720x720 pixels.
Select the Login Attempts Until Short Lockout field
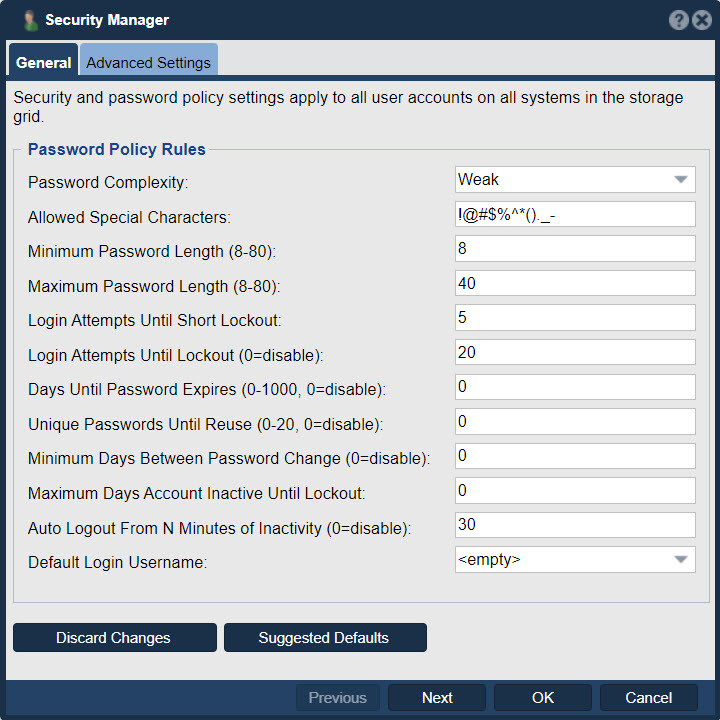point(575,317)
